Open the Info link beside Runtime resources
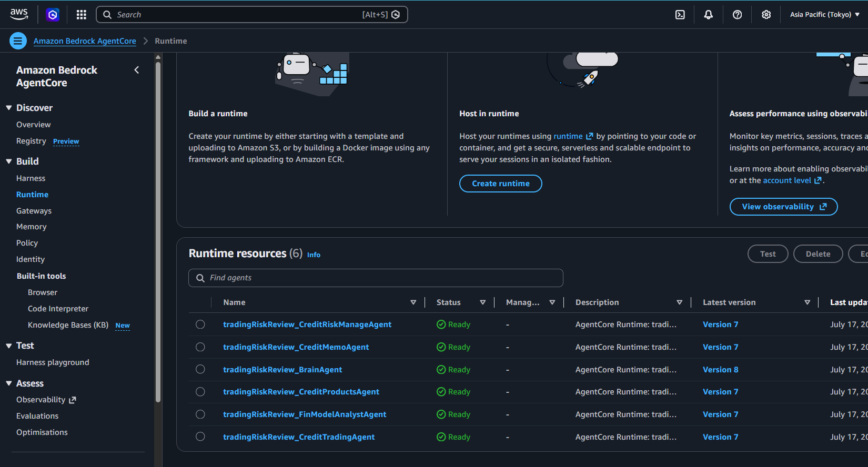The image size is (868, 467). pyautogui.click(x=314, y=255)
